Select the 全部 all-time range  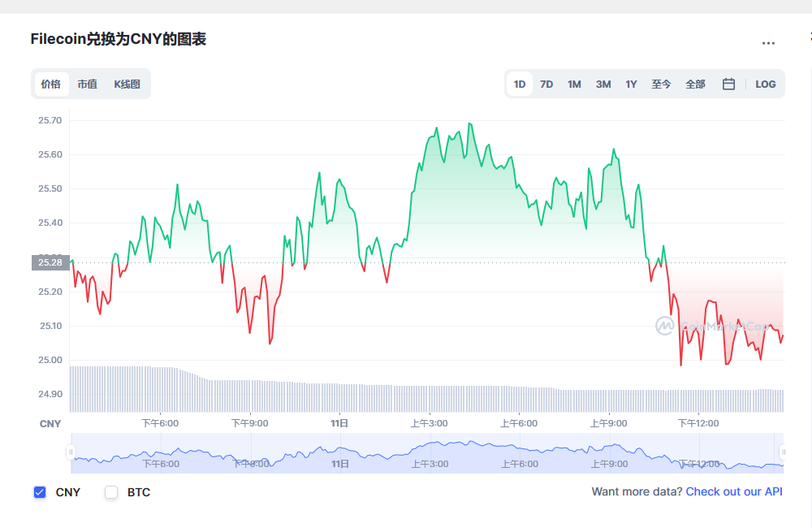coord(696,84)
